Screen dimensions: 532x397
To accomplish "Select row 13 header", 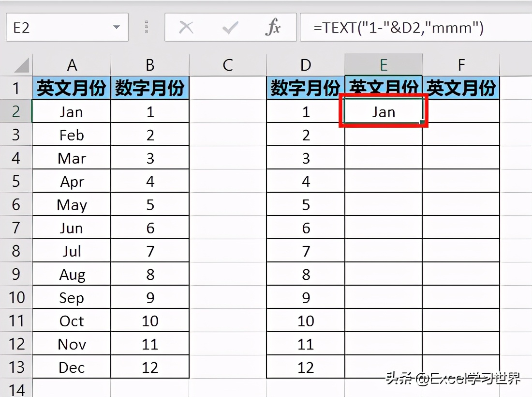I will coord(16,367).
